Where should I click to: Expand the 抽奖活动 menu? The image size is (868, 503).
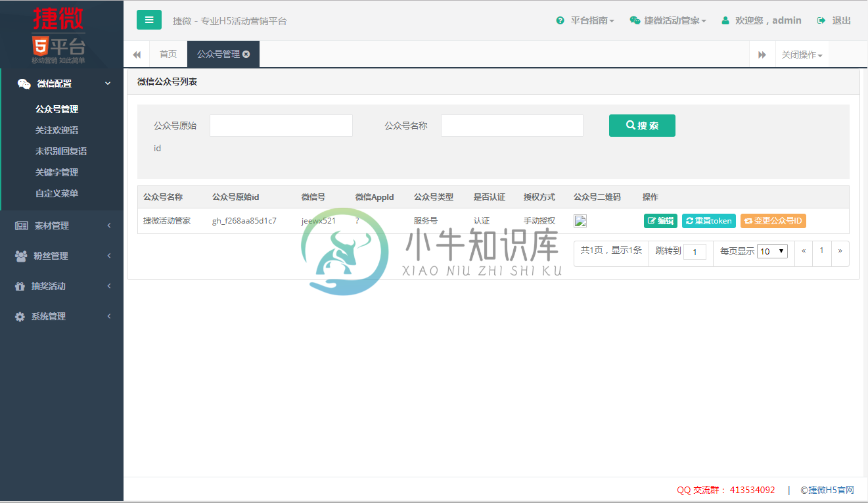[x=108, y=286]
